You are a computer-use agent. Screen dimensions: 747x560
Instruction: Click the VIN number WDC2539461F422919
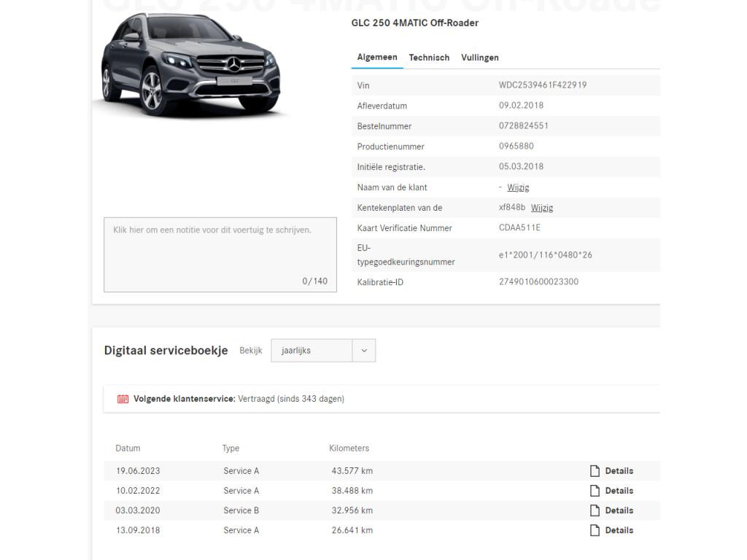pyautogui.click(x=543, y=85)
